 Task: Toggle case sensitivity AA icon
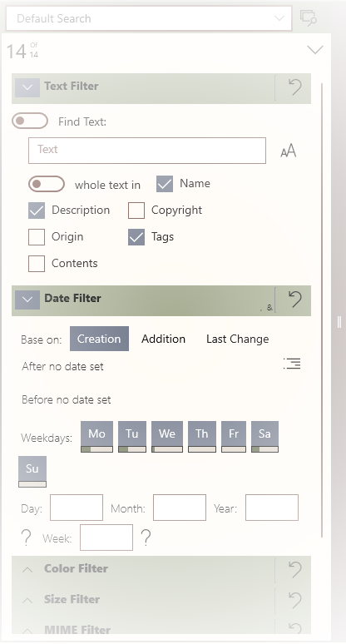pos(288,151)
